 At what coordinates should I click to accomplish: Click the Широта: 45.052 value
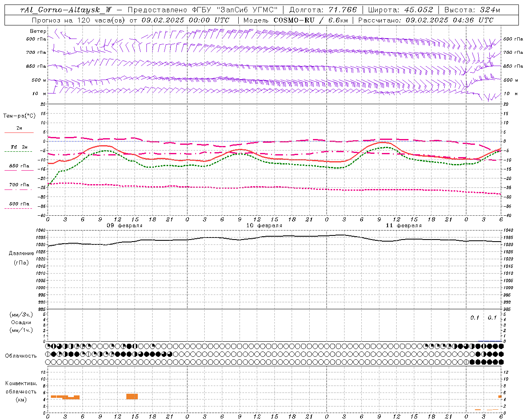pyautogui.click(x=400, y=10)
